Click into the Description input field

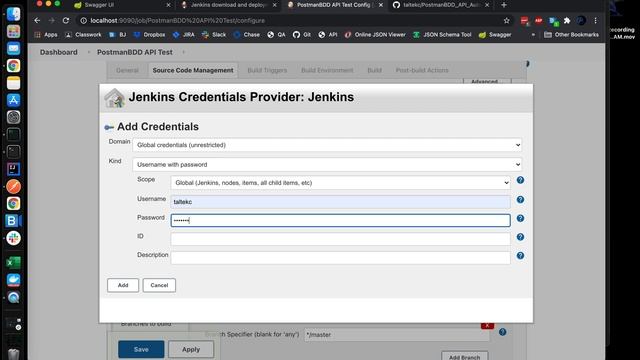[340, 258]
